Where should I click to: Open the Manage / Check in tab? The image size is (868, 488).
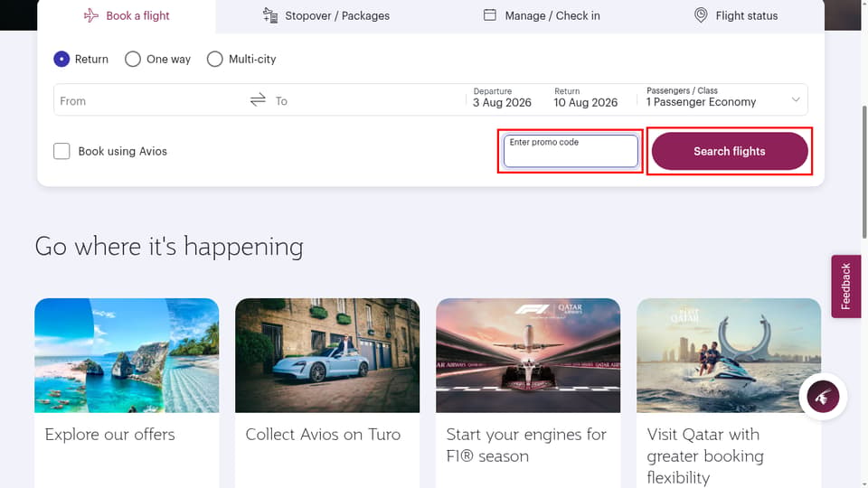click(542, 15)
